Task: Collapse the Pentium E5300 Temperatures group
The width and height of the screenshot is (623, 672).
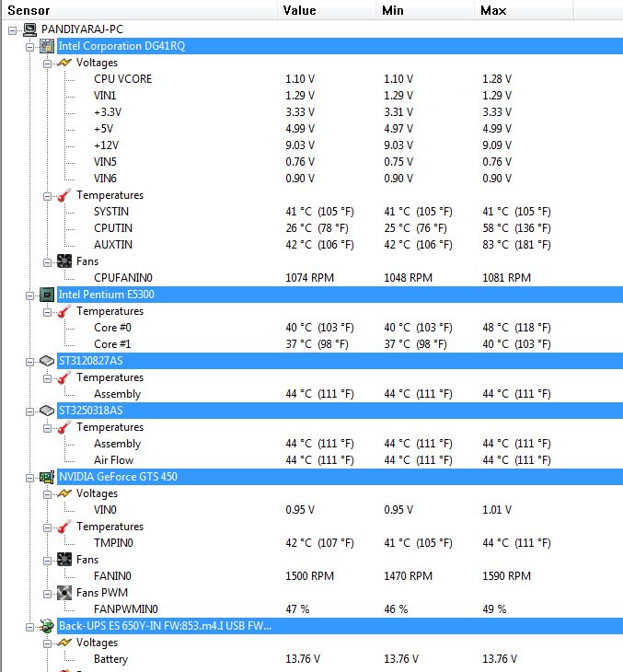Action: pos(47,312)
